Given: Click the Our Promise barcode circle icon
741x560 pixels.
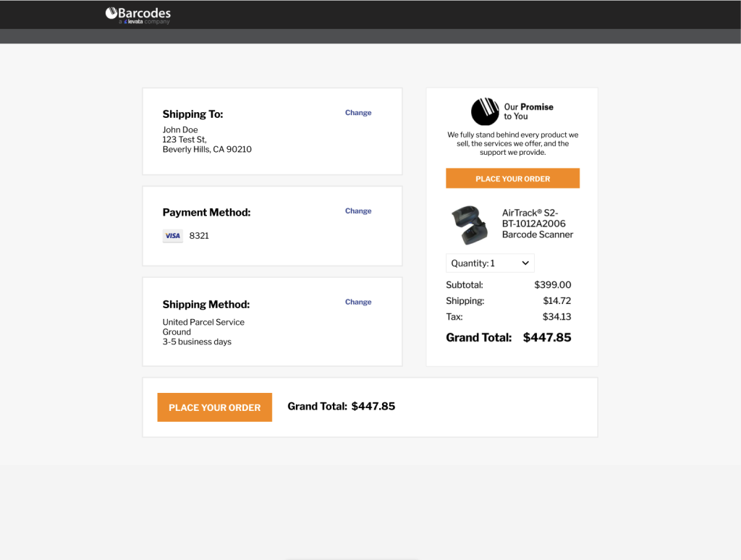Looking at the screenshot, I should coord(485,111).
